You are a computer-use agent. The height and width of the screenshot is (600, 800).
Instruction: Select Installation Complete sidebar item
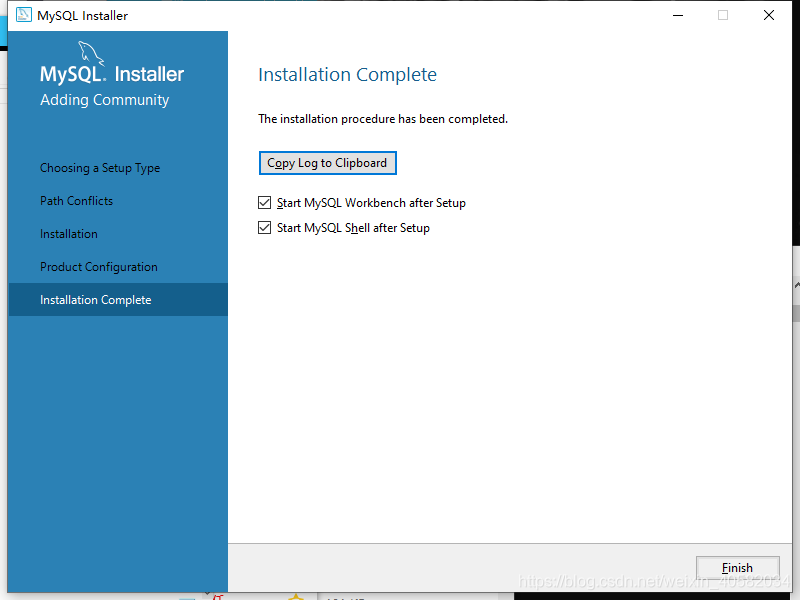coord(118,299)
